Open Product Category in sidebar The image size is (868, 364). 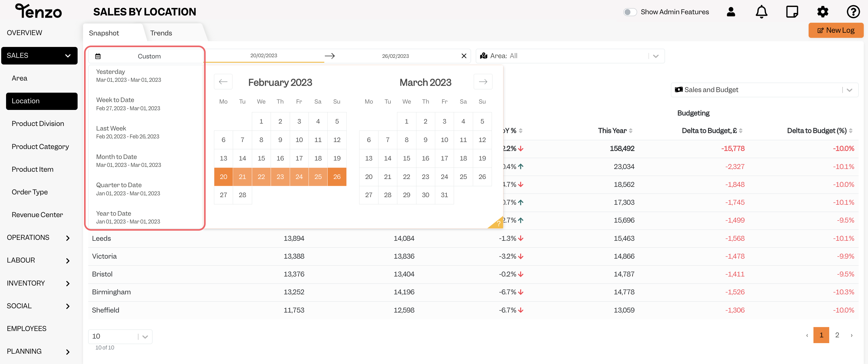pos(40,147)
